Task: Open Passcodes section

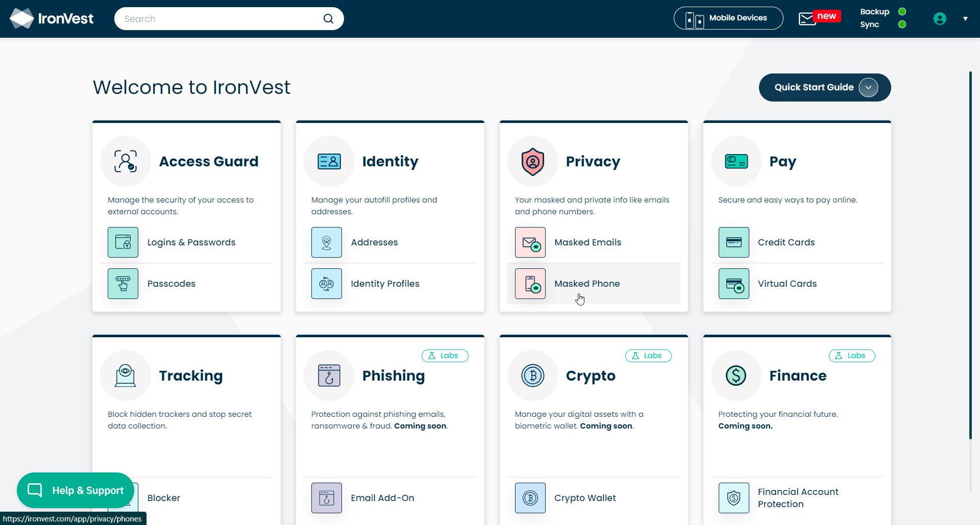Action: point(187,284)
